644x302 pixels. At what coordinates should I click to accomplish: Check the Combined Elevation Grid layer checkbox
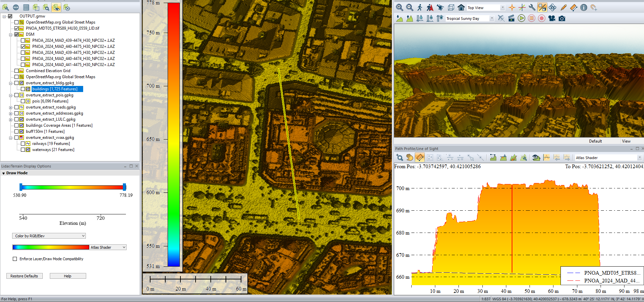16,71
